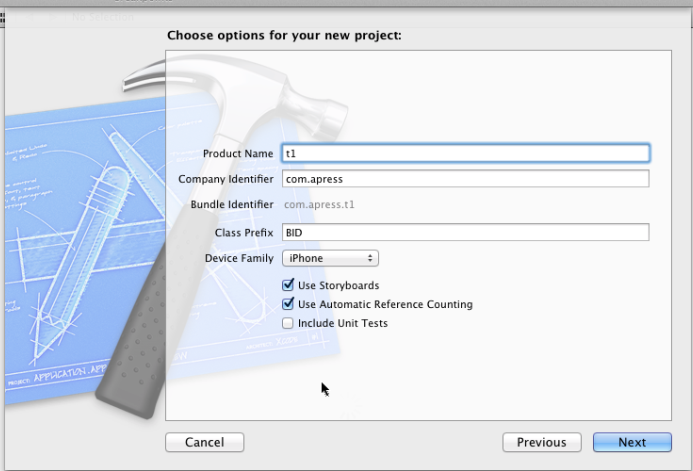Uncheck Use Storyboards checkbox
This screenshot has height=471, width=693.
[x=288, y=285]
